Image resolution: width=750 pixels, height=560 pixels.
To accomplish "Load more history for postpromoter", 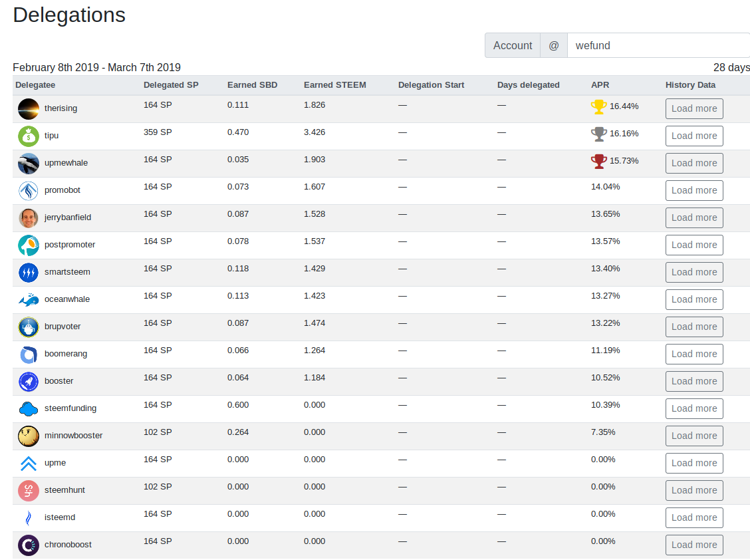I will click(694, 245).
